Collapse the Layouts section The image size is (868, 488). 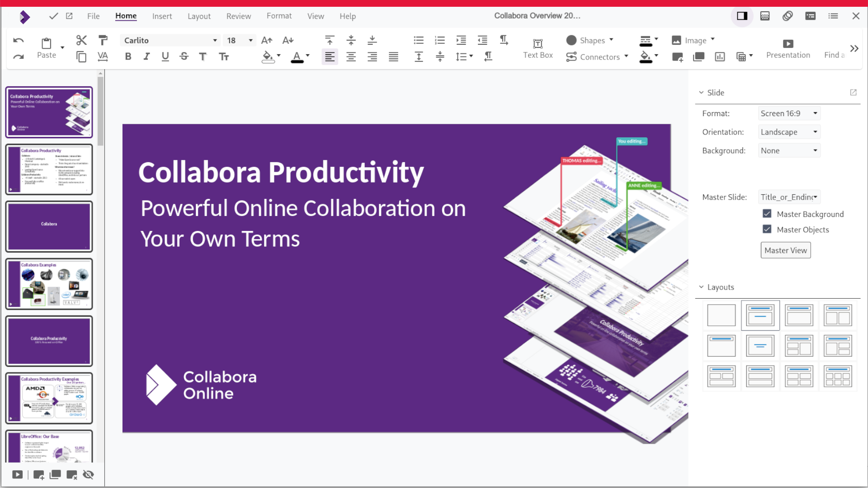tap(702, 287)
